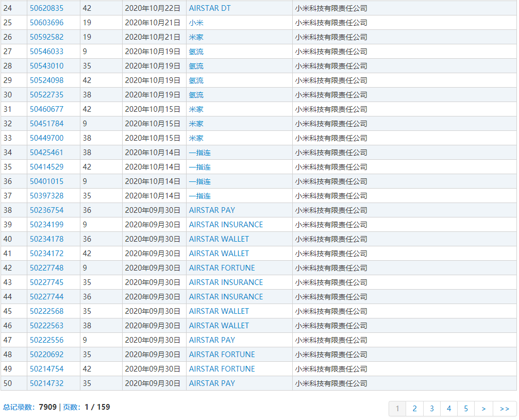Click 氢流 trademark in row 30
Screen dimensions: 519x420
[x=196, y=95]
